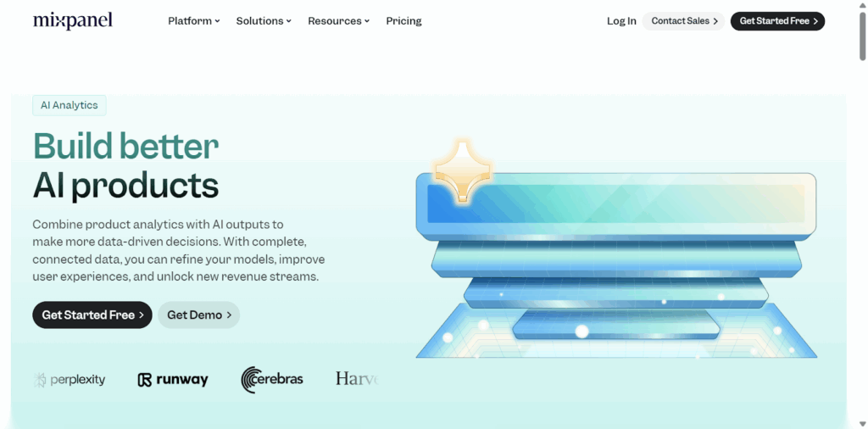The width and height of the screenshot is (868, 429).
Task: Click the Runway logo
Action: (173, 380)
